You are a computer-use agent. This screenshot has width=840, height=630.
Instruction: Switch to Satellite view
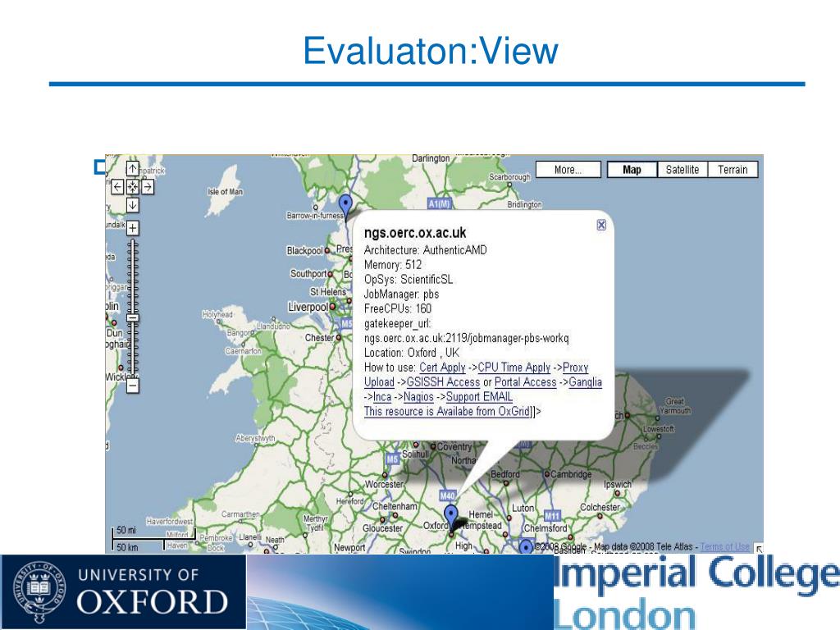(682, 170)
